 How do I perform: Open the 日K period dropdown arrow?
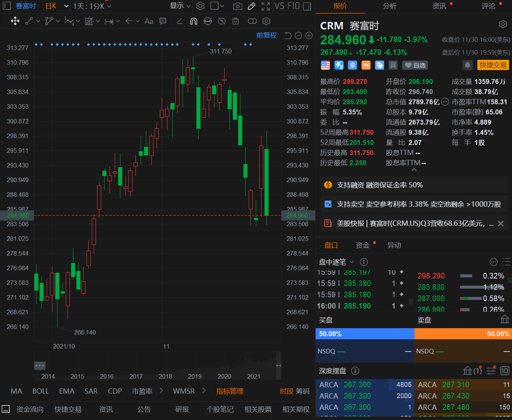66,6
